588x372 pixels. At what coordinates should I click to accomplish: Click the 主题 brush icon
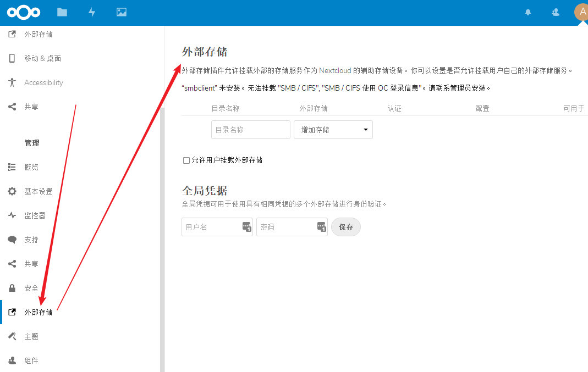[x=12, y=336]
